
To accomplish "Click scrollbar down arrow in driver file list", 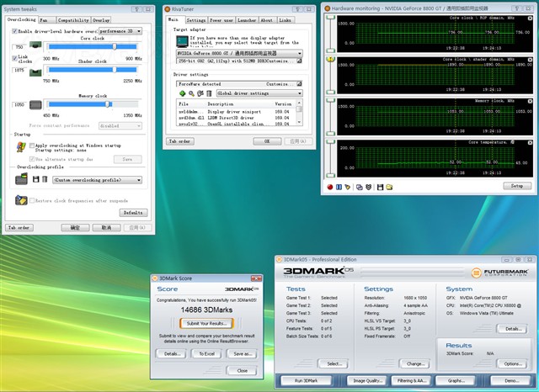I will tap(299, 123).
